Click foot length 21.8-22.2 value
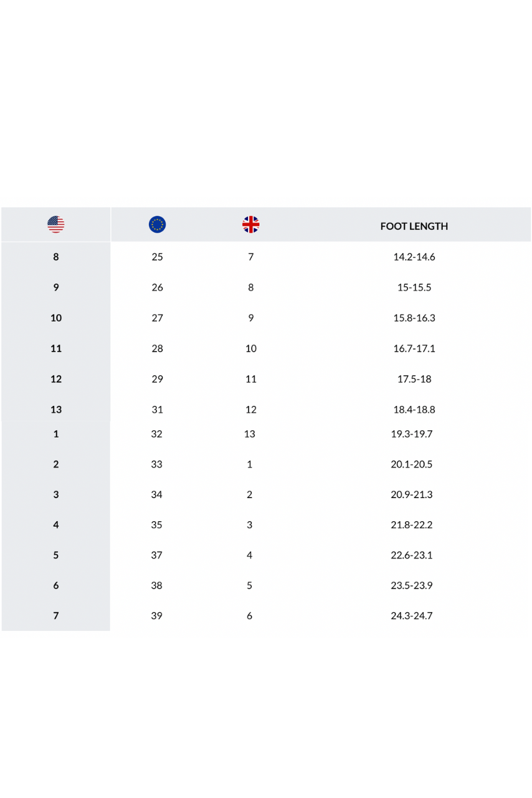The width and height of the screenshot is (532, 798). point(412,525)
